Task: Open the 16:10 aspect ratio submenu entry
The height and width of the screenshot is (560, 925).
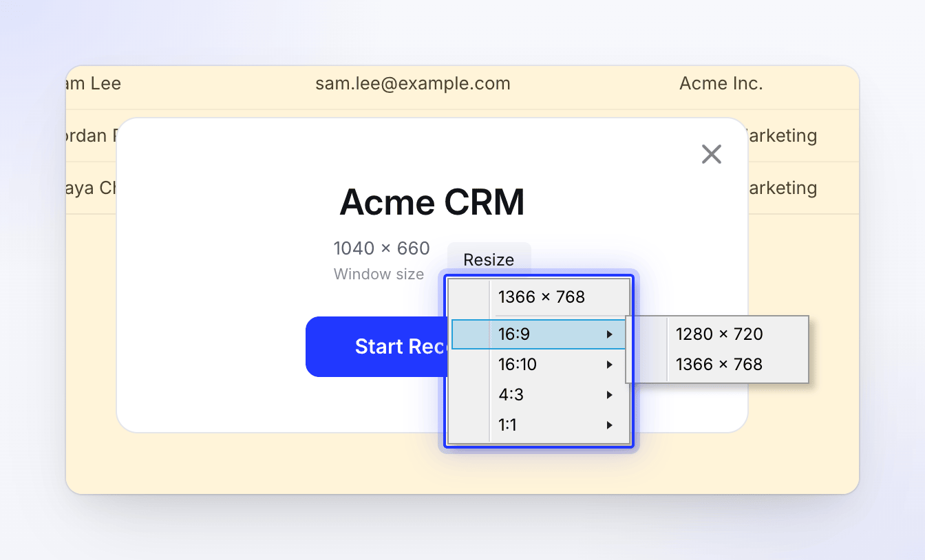Action: point(539,365)
